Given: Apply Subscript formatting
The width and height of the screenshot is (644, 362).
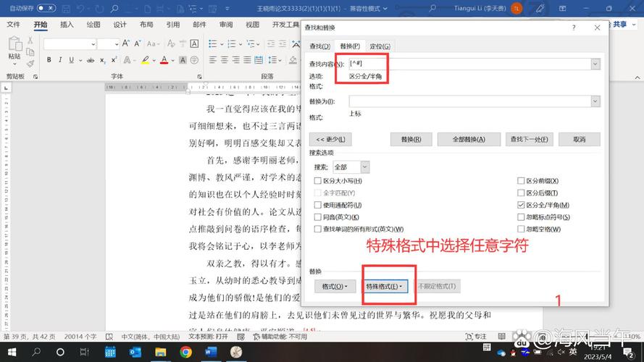Looking at the screenshot, I should tap(103, 60).
